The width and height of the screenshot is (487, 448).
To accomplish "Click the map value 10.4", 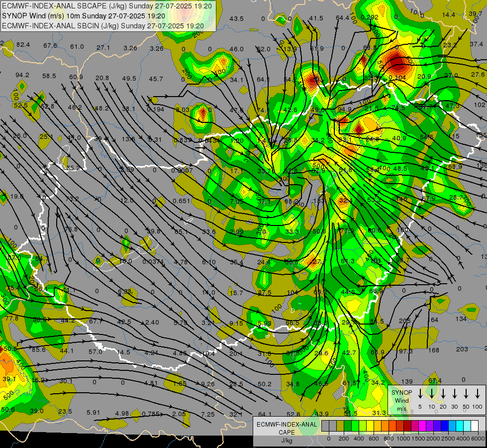I will [208, 353].
